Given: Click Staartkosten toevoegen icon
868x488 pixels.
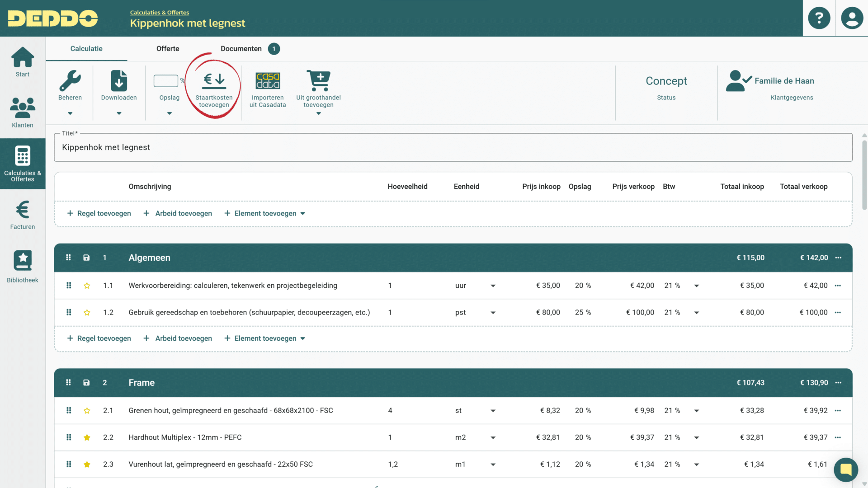Looking at the screenshot, I should 214,80.
